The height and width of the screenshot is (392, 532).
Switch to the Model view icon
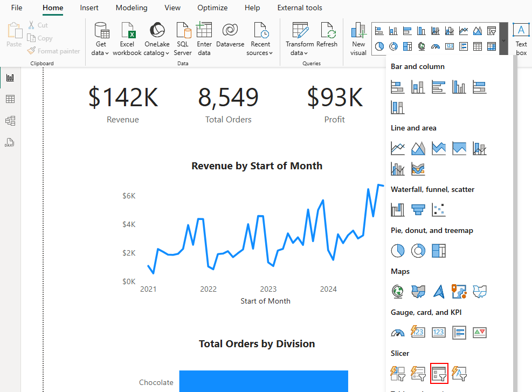[x=10, y=121]
